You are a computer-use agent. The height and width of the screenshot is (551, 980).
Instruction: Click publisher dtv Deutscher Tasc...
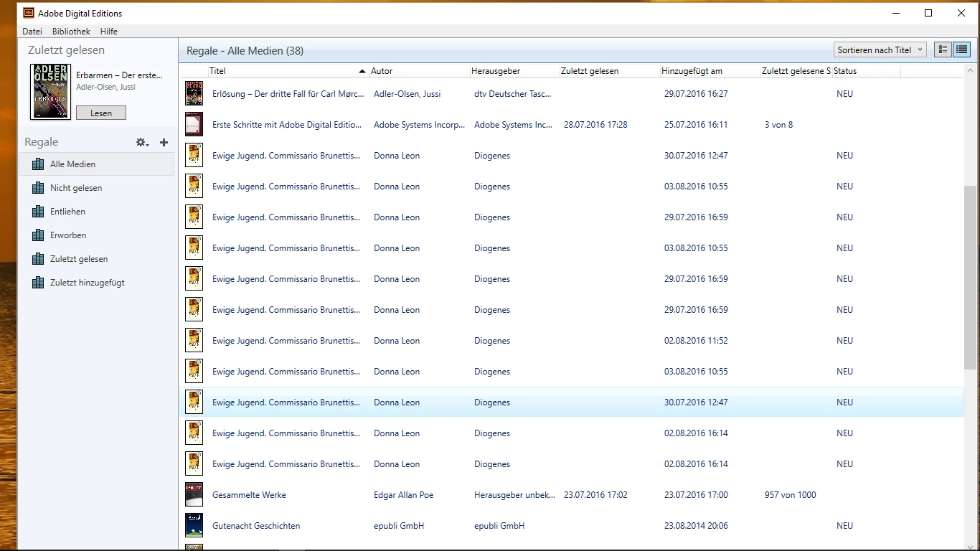tap(512, 94)
